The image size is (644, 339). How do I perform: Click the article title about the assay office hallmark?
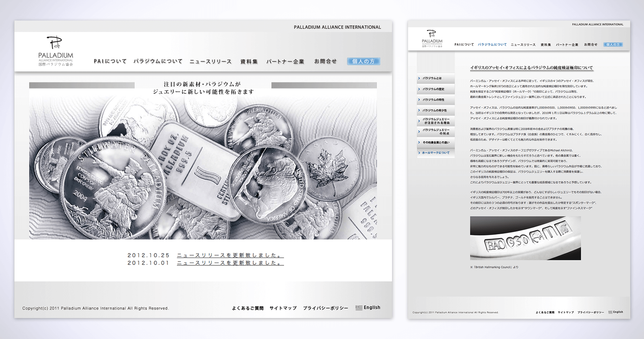[531, 68]
